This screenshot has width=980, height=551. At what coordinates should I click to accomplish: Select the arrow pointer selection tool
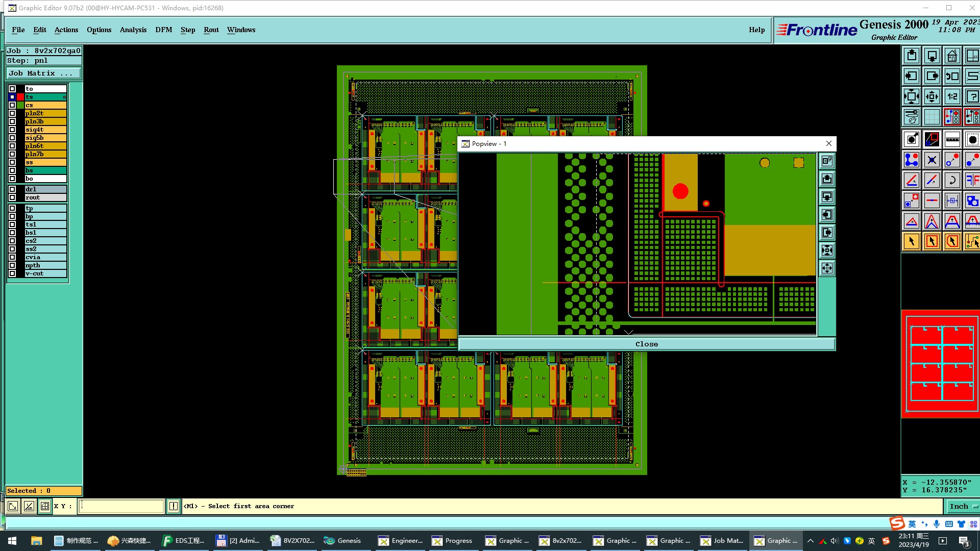(x=911, y=241)
